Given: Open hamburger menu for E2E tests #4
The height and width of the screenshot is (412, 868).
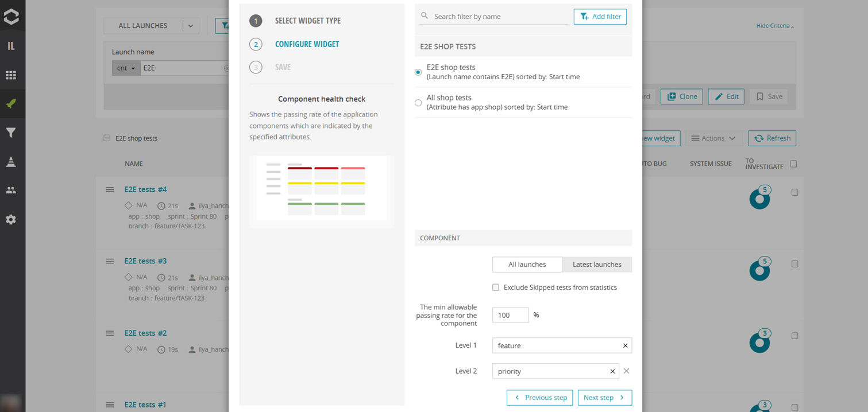Looking at the screenshot, I should tap(110, 189).
